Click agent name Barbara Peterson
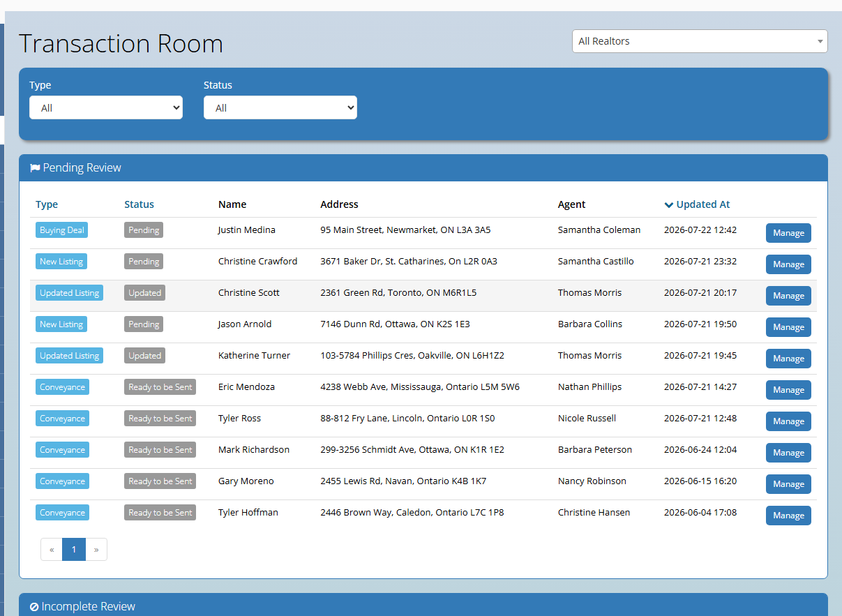 click(595, 449)
